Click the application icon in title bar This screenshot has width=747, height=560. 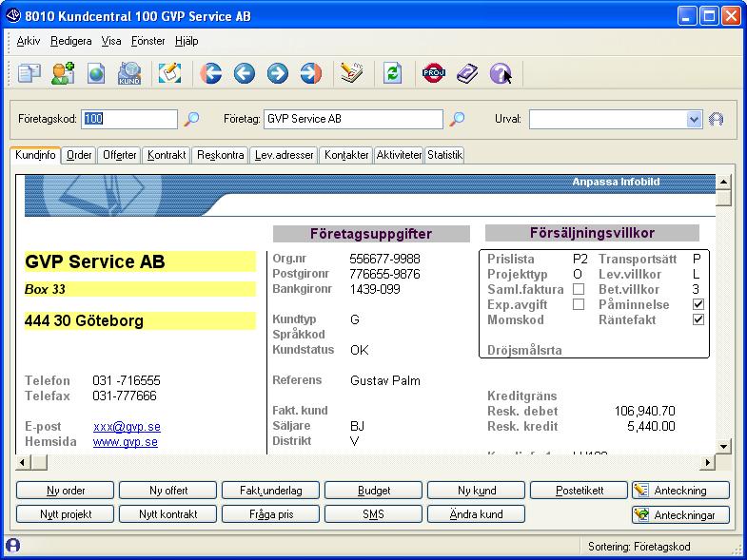pyautogui.click(x=13, y=16)
